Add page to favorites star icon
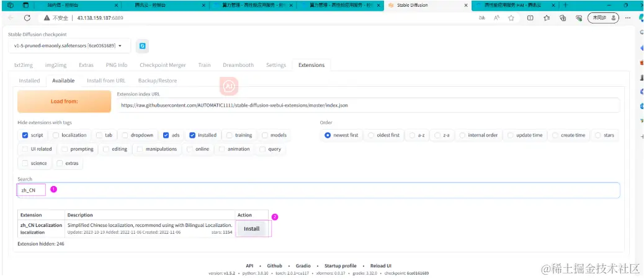644x279 pixels. coord(511,18)
